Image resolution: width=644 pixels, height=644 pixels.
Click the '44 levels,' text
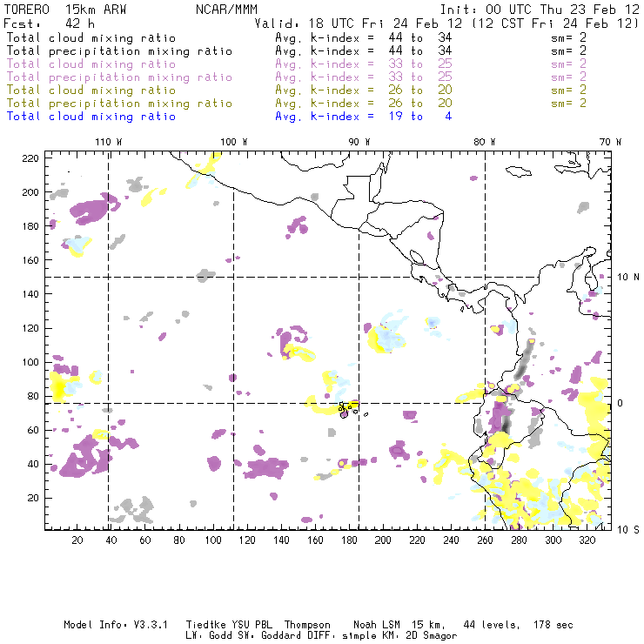click(x=492, y=625)
